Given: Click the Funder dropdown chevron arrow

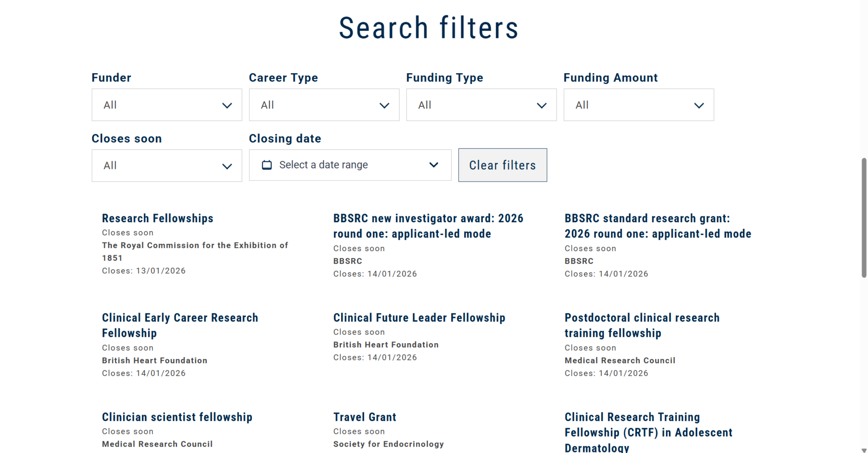Looking at the screenshot, I should 227,106.
